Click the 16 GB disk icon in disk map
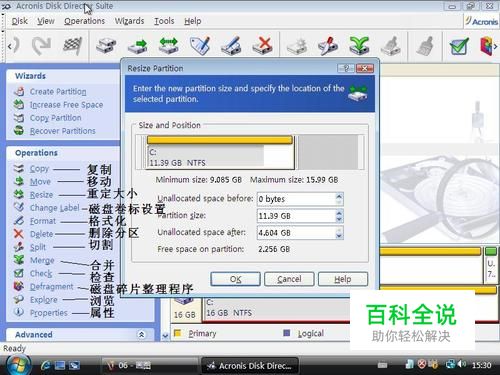Image resolution: width=500 pixels, height=375 pixels. (185, 302)
